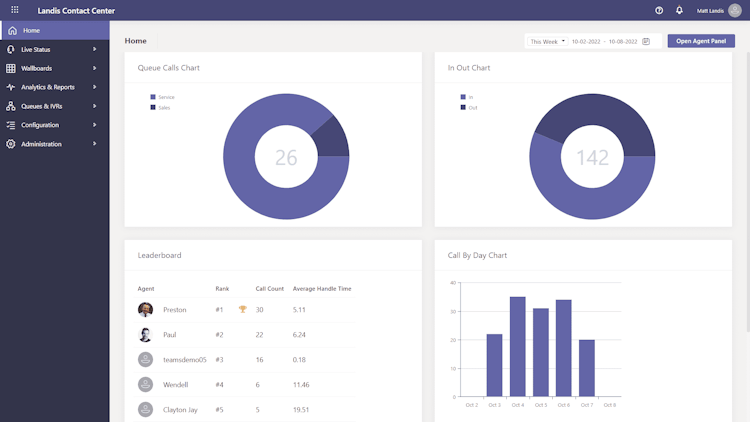Click the Queues & IVRs icon
750x422 pixels.
click(x=11, y=106)
